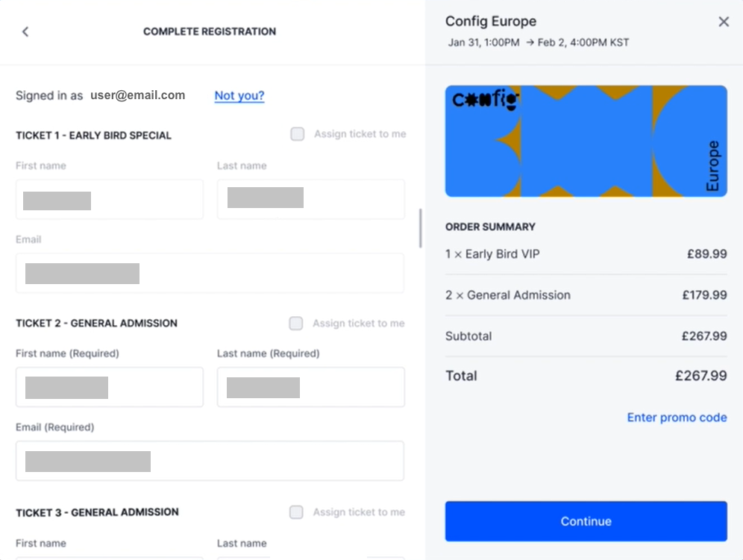The height and width of the screenshot is (560, 743).
Task: Go back using the left chevron arrow
Action: [x=25, y=32]
